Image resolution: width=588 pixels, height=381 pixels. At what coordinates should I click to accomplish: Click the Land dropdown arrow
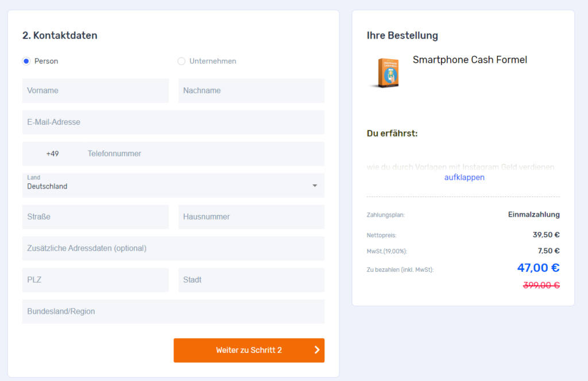click(x=315, y=186)
